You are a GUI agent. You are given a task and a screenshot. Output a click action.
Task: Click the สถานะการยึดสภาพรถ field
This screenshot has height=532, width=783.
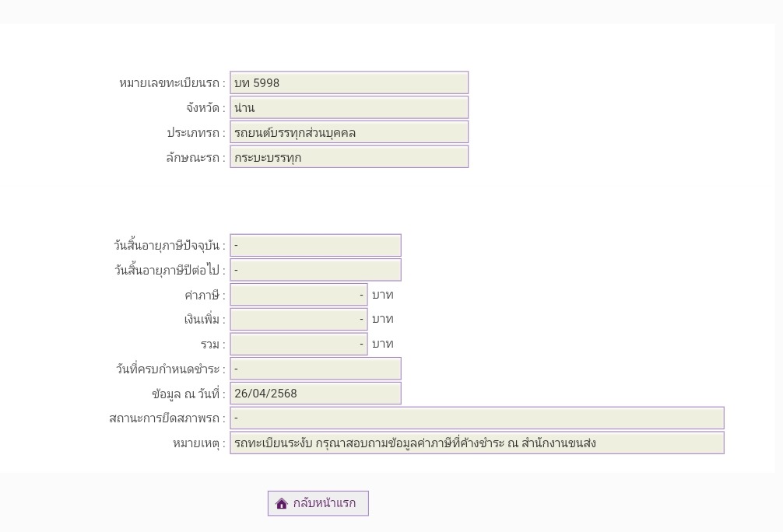pos(477,418)
